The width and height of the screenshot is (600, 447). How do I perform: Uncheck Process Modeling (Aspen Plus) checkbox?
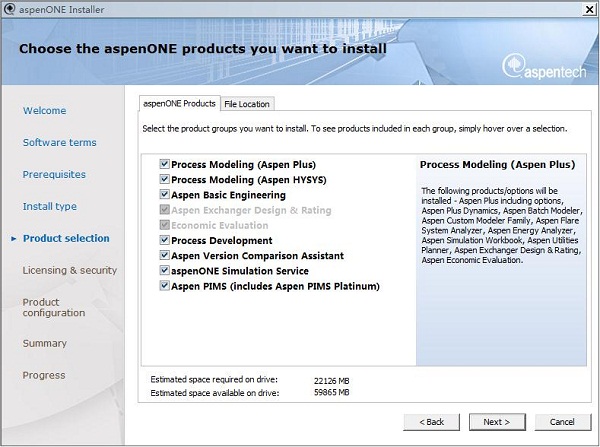[x=164, y=164]
